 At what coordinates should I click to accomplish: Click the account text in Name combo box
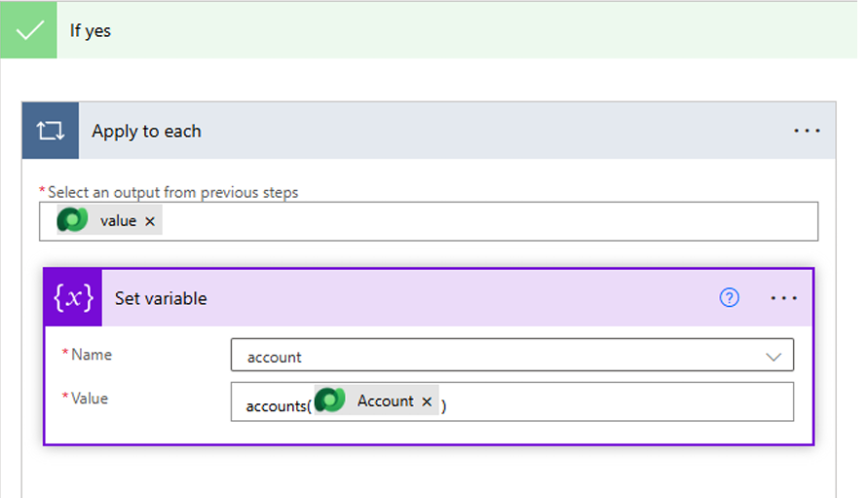(275, 357)
